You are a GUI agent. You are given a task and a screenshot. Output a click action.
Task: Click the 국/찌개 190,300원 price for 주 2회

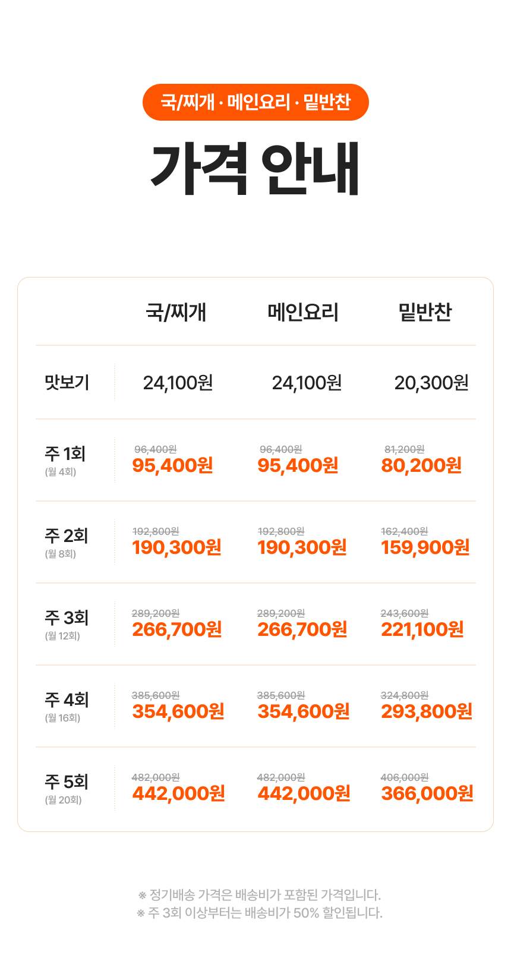(176, 547)
